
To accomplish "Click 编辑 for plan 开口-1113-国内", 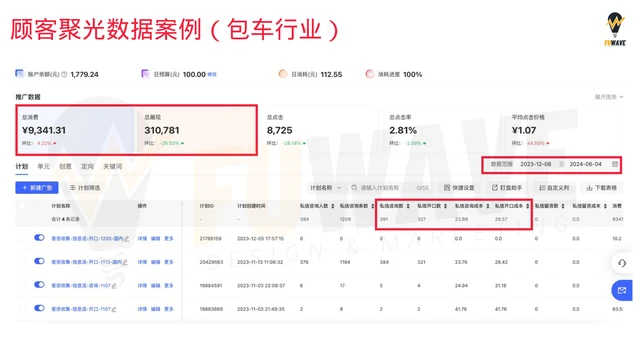I will point(156,262).
